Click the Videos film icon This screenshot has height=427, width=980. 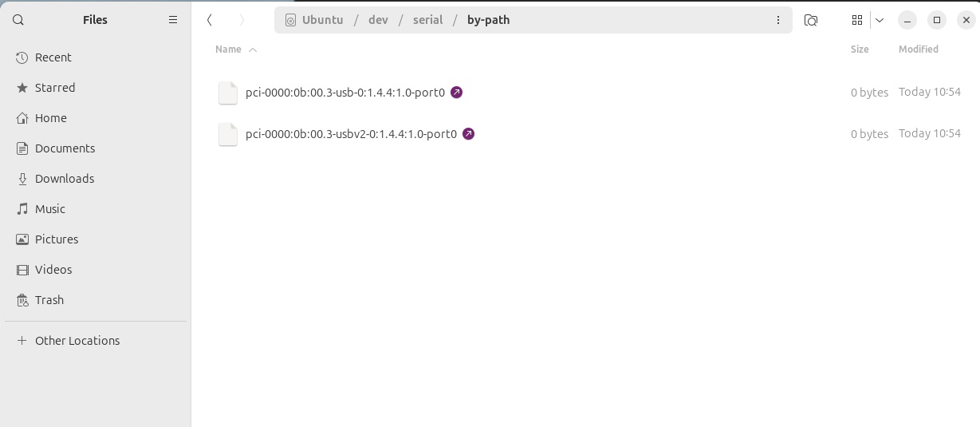tap(22, 270)
